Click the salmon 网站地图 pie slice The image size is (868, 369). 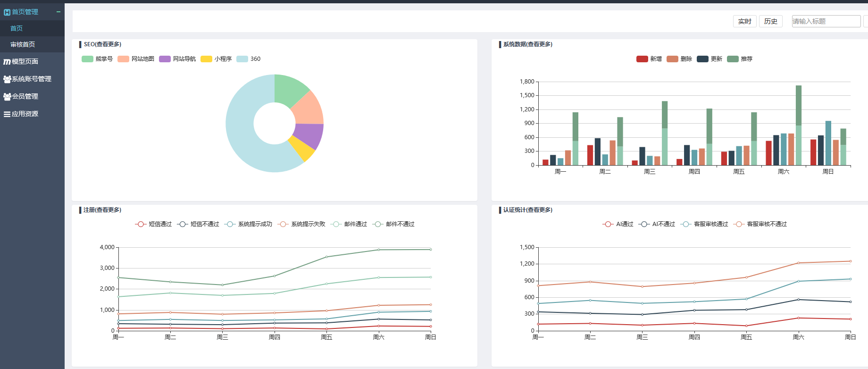[x=308, y=109]
